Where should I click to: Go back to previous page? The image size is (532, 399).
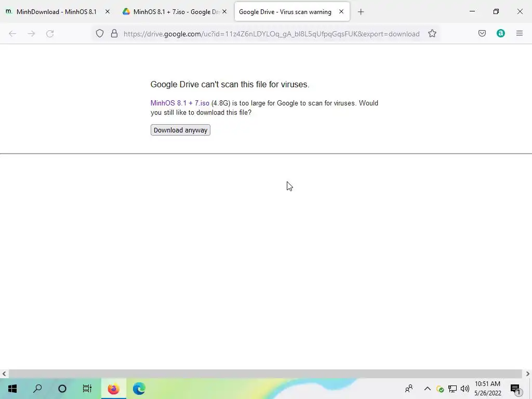pyautogui.click(x=12, y=34)
